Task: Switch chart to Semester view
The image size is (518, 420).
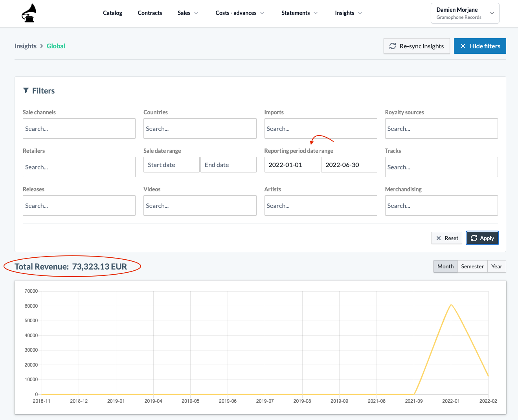Action: [x=472, y=266]
